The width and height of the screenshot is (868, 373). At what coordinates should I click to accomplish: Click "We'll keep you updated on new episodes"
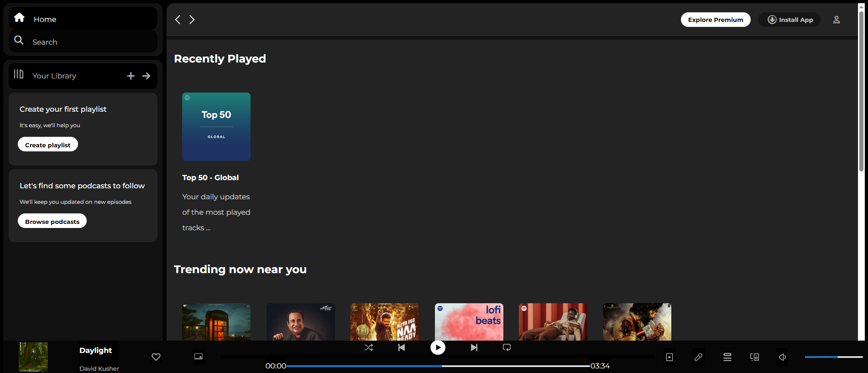pos(75,202)
